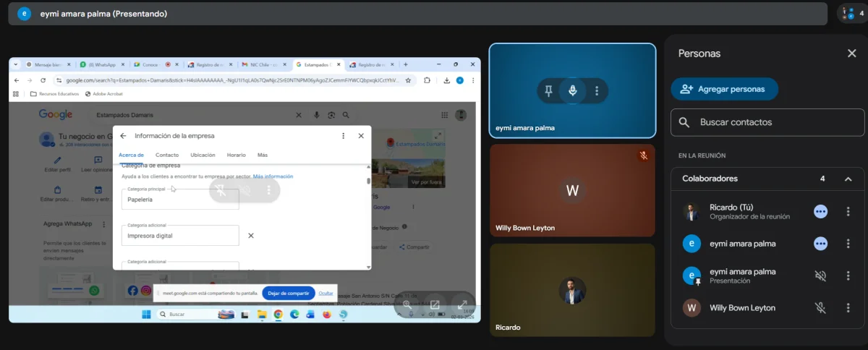This screenshot has width=868, height=350.
Task: Mute eymi's presentation audio in list
Action: (820, 276)
